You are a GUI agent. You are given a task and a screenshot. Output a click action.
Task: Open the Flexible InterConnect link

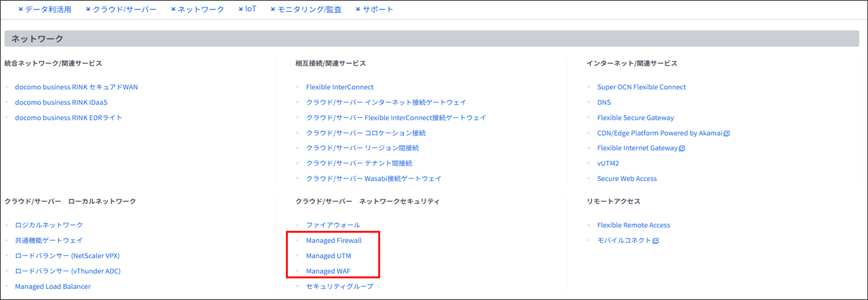340,87
